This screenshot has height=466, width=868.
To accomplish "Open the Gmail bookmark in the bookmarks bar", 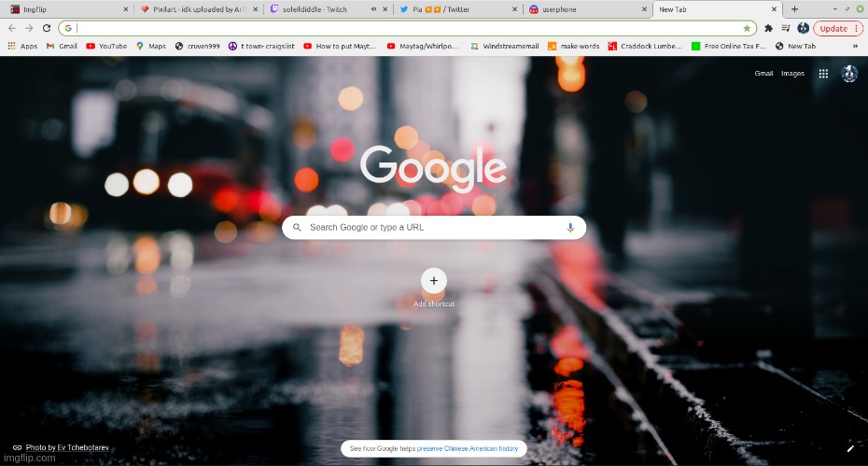I will [x=62, y=46].
